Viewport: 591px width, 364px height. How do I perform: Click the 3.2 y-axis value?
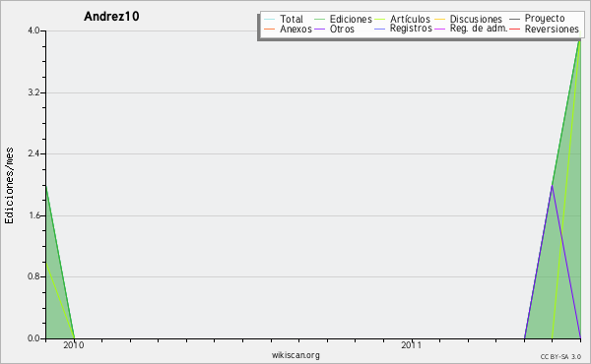(x=33, y=92)
